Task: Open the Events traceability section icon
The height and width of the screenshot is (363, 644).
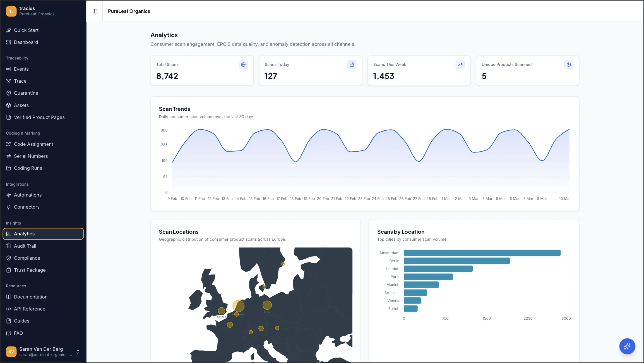Action: (x=9, y=69)
